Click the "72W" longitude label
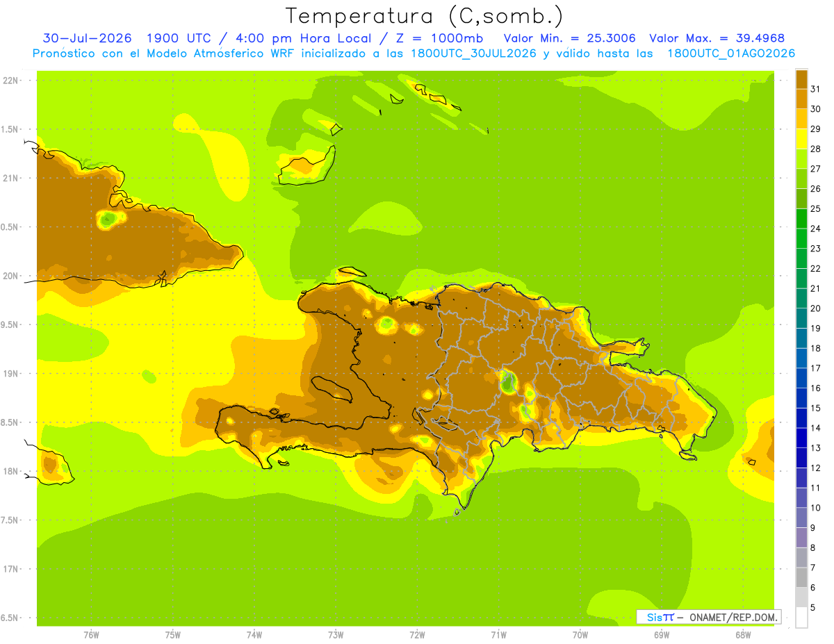The height and width of the screenshot is (644, 834). point(417,634)
